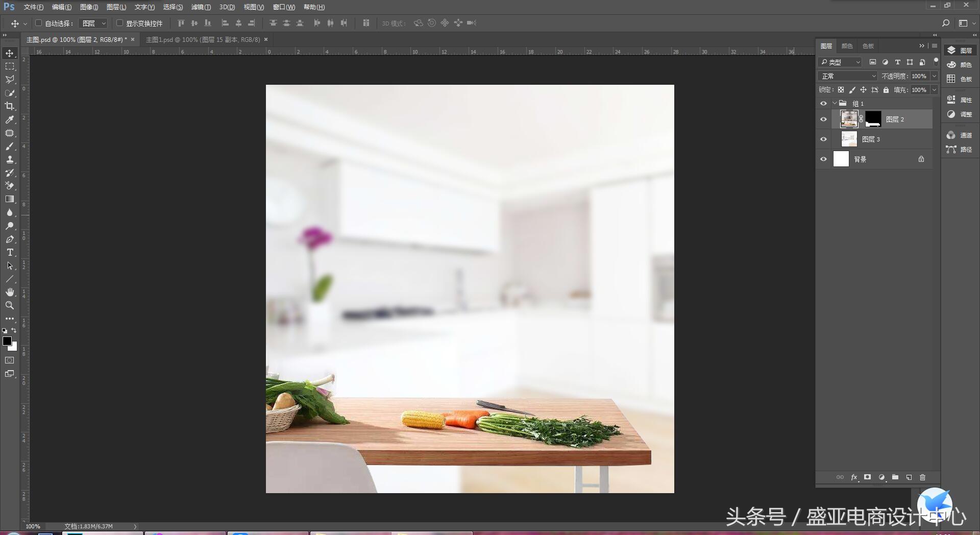Open the workspace switcher dropdown

[x=967, y=23]
